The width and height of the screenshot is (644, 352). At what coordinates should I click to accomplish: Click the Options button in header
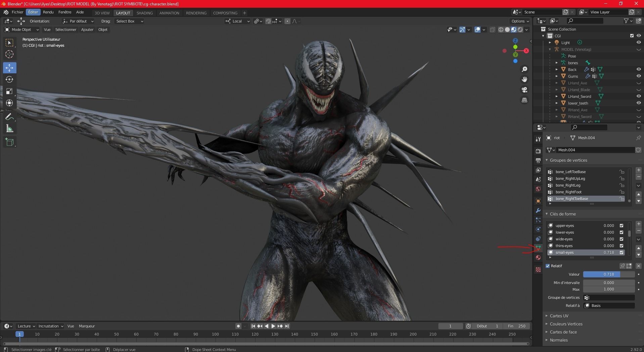click(x=520, y=21)
